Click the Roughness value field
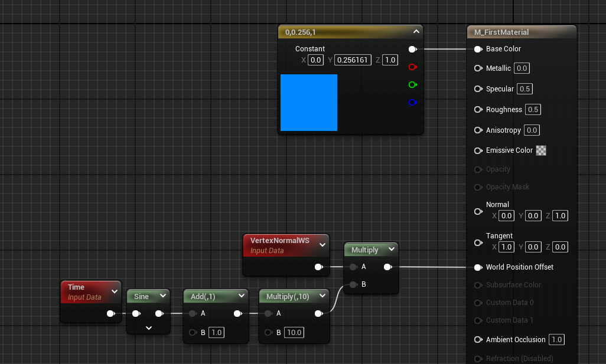Viewport: 606px width, 364px height. coord(533,110)
